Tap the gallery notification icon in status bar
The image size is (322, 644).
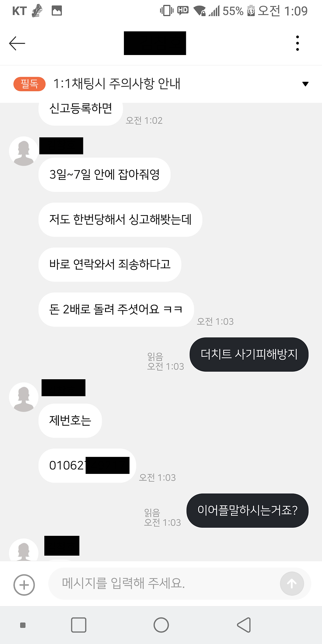tap(57, 11)
